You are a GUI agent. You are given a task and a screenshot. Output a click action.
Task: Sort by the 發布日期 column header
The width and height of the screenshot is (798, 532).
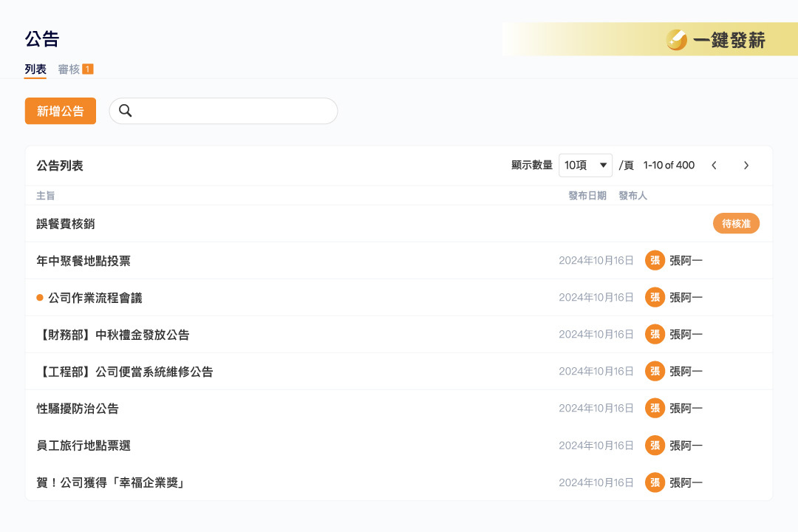tap(587, 196)
